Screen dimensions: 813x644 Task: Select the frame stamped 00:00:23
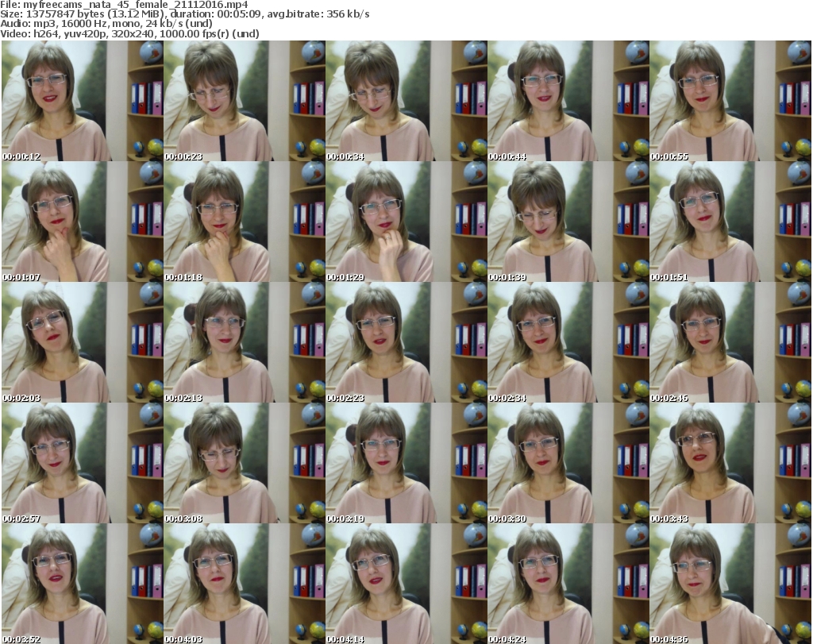245,101
